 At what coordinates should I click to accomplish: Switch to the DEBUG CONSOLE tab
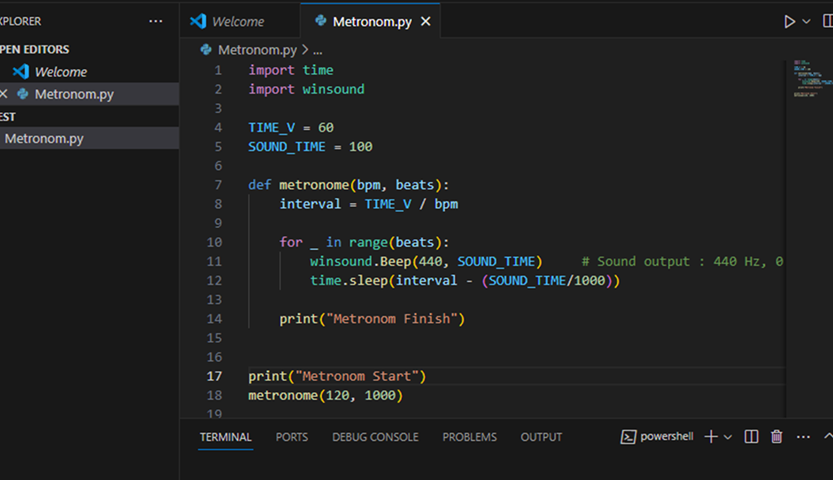pos(375,437)
